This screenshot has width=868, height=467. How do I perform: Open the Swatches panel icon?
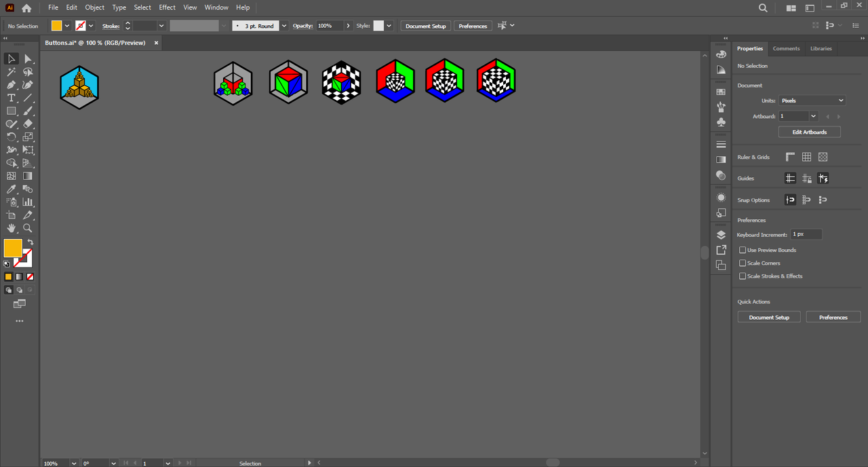[x=721, y=92]
